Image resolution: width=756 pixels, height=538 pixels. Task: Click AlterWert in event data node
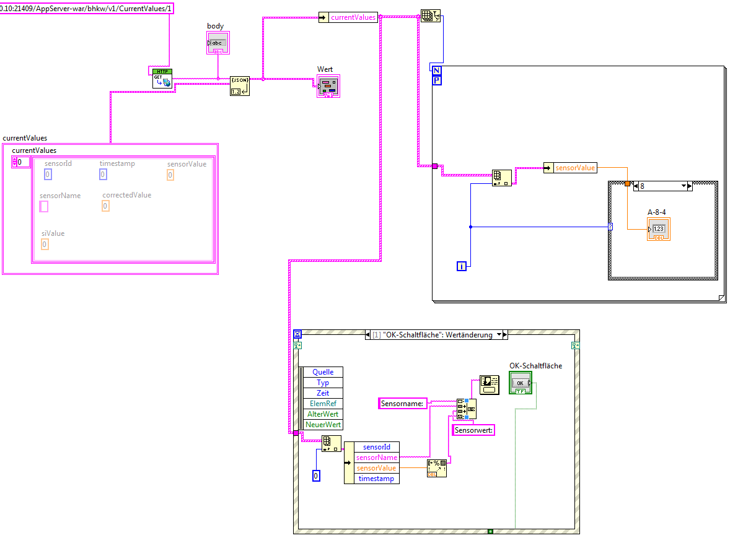pos(323,414)
